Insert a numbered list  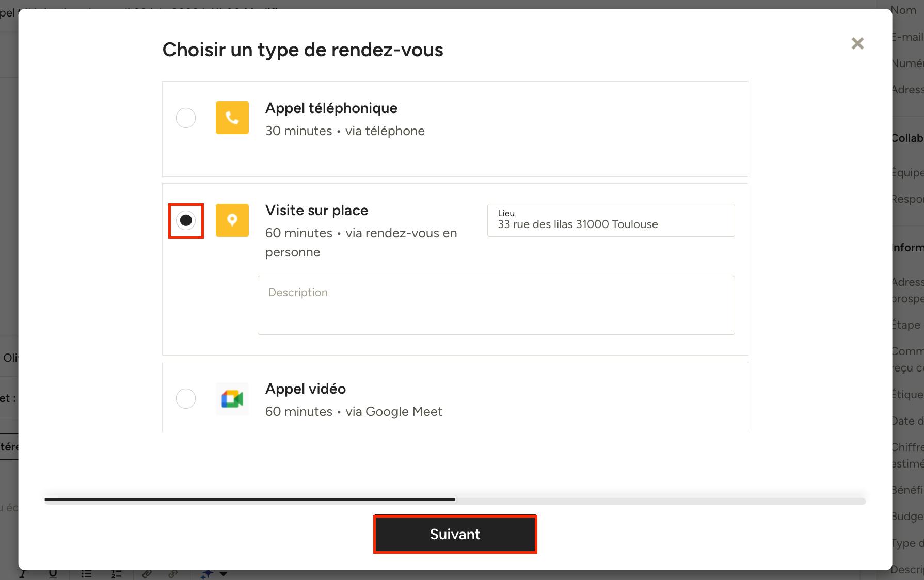pyautogui.click(x=117, y=574)
